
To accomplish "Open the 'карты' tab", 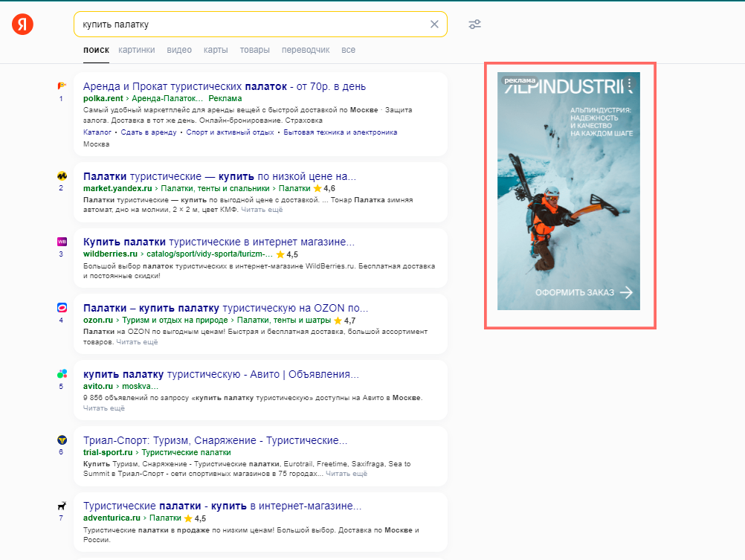I will pos(216,50).
